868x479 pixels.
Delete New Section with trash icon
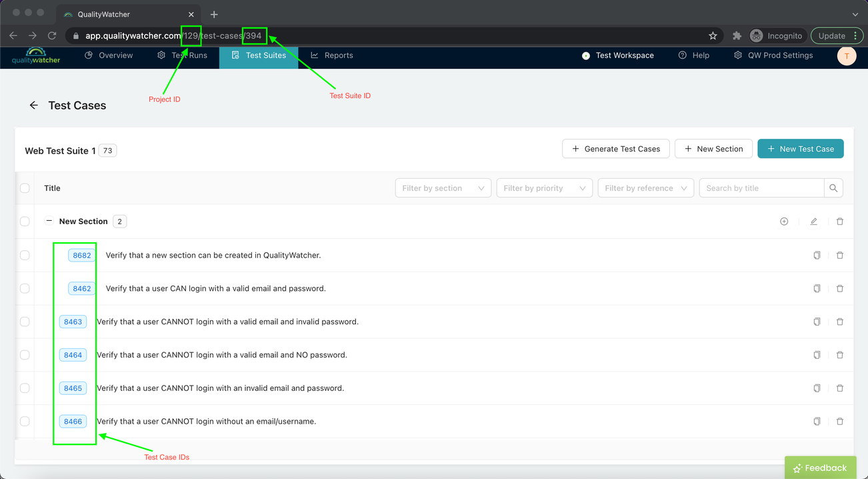click(840, 221)
